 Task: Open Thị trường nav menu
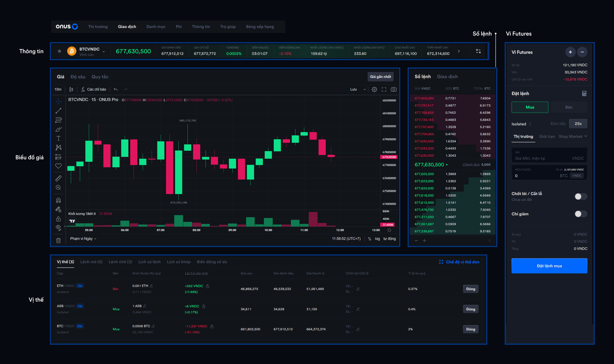click(98, 27)
